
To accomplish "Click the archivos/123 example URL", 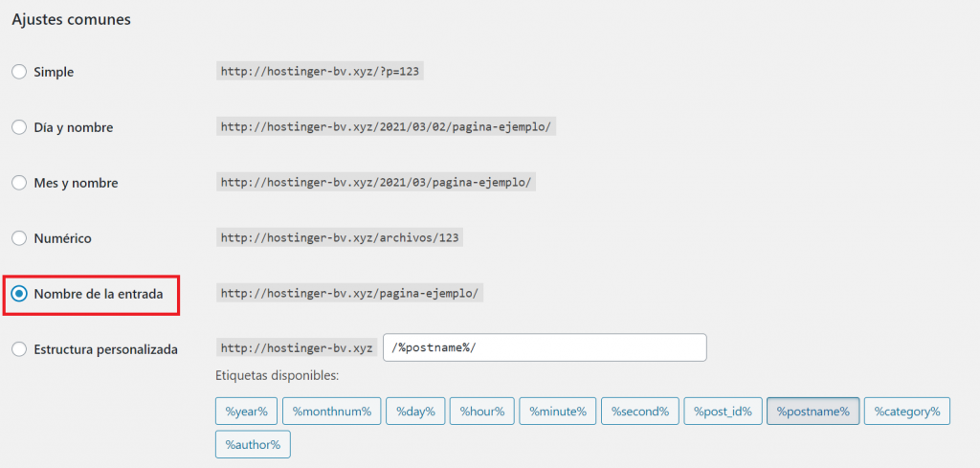I will pyautogui.click(x=340, y=238).
